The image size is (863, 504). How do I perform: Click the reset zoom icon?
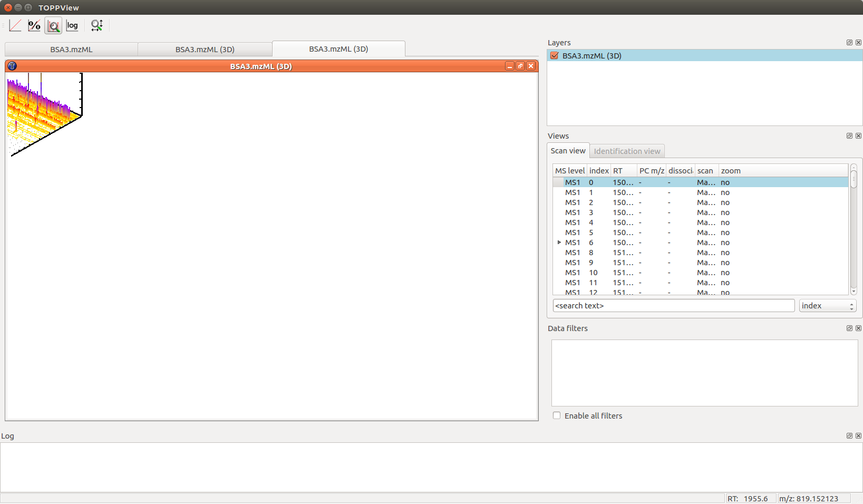96,25
